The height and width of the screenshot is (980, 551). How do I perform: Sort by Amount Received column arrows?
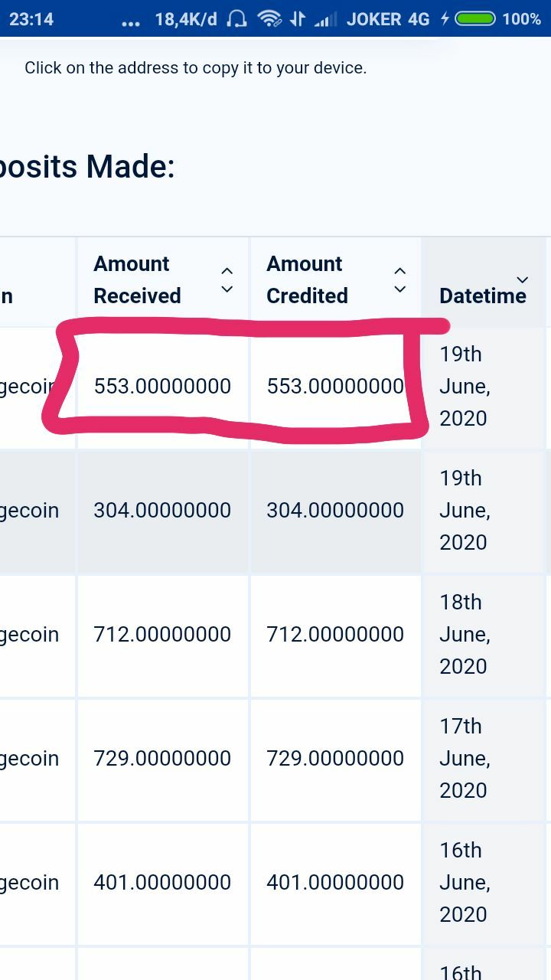(227, 280)
